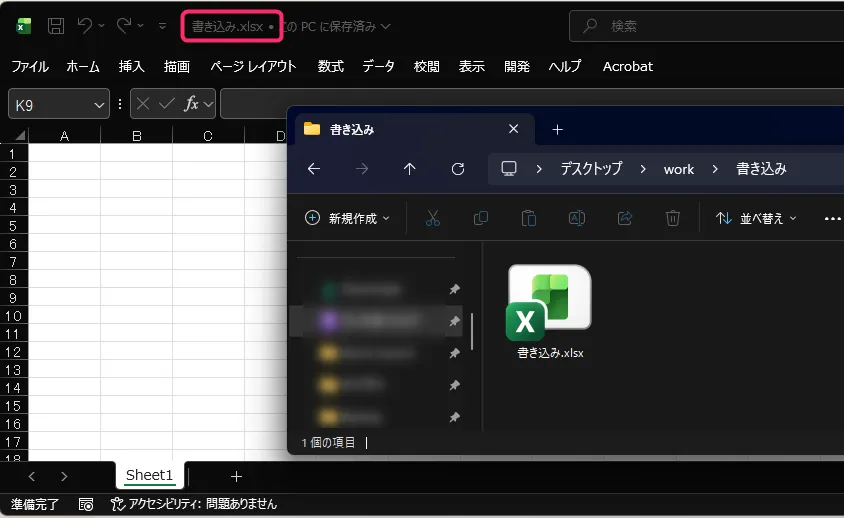Click アクセシビリティ status bar button

pyautogui.click(x=194, y=504)
